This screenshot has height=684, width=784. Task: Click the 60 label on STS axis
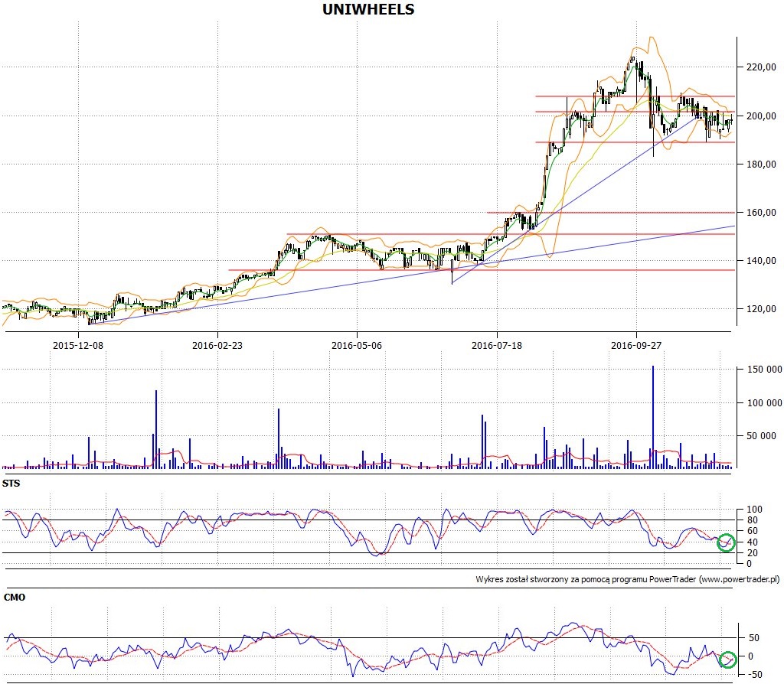coord(753,531)
